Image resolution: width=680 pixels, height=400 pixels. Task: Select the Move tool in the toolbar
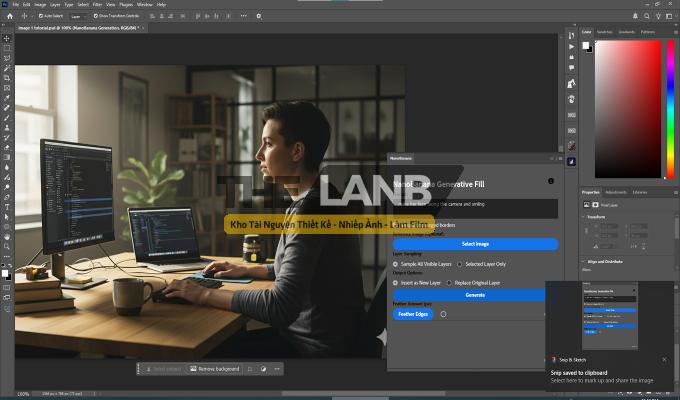(x=7, y=38)
